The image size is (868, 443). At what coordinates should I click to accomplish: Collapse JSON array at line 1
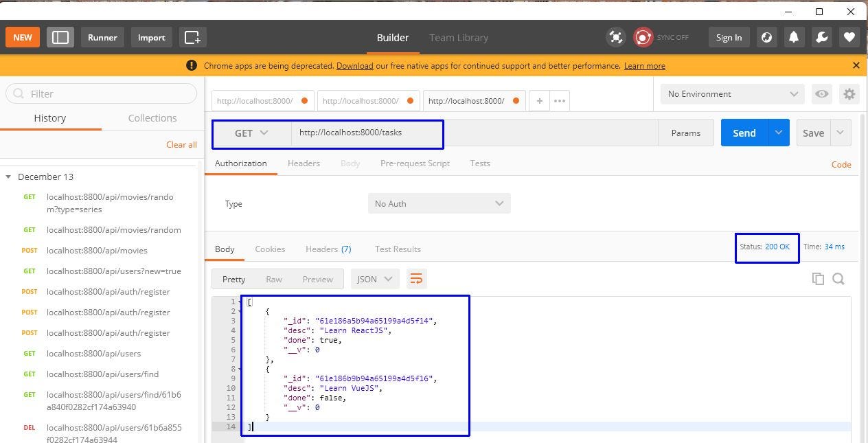(241, 302)
